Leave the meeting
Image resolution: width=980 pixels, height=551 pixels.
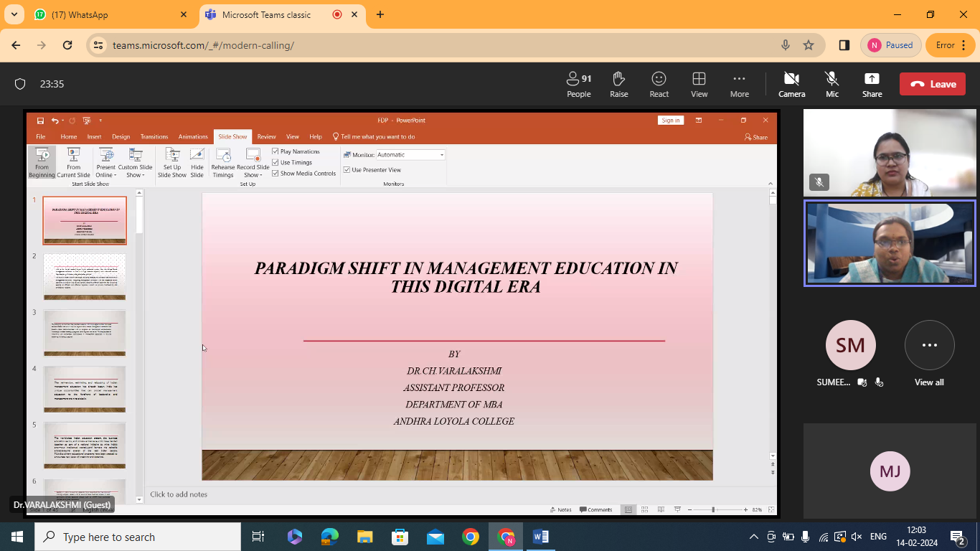click(x=933, y=84)
